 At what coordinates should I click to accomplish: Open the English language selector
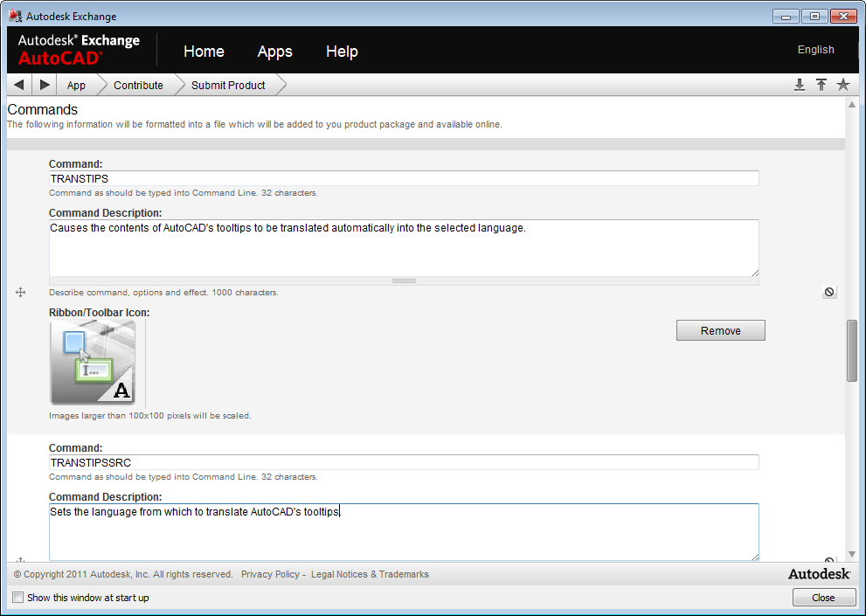click(x=815, y=50)
